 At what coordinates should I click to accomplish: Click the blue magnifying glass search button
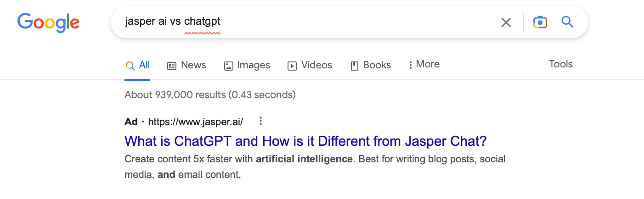pyautogui.click(x=568, y=22)
